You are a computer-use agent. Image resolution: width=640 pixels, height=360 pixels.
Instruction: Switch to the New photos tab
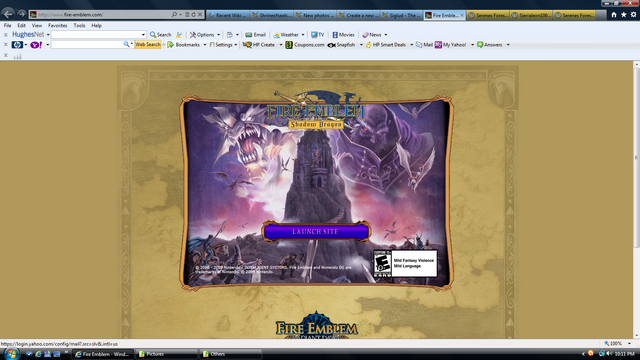(315, 15)
